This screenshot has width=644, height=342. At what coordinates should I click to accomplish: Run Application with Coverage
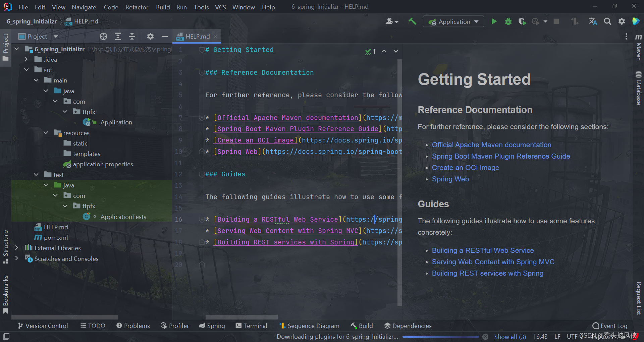tap(522, 21)
